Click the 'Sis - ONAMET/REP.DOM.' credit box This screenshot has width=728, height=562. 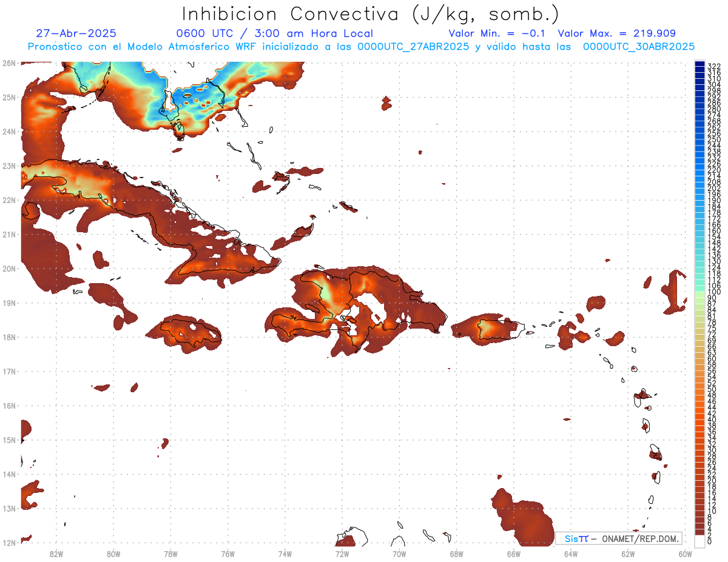point(619,538)
